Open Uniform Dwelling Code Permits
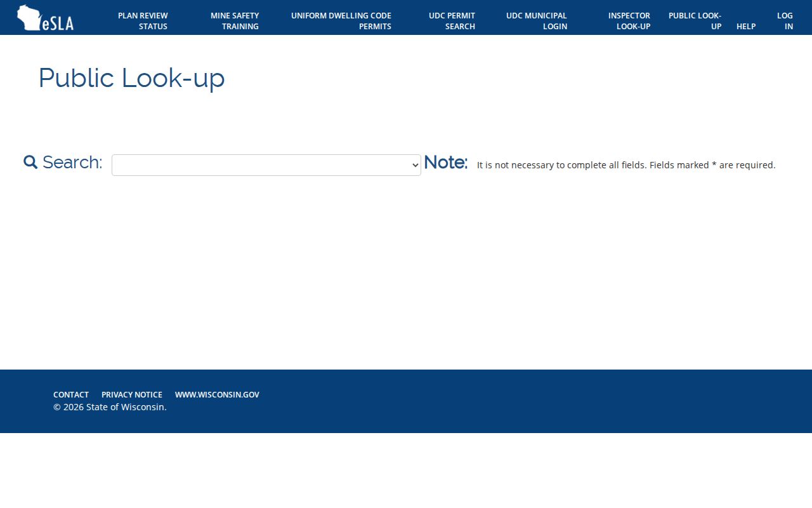 (341, 21)
